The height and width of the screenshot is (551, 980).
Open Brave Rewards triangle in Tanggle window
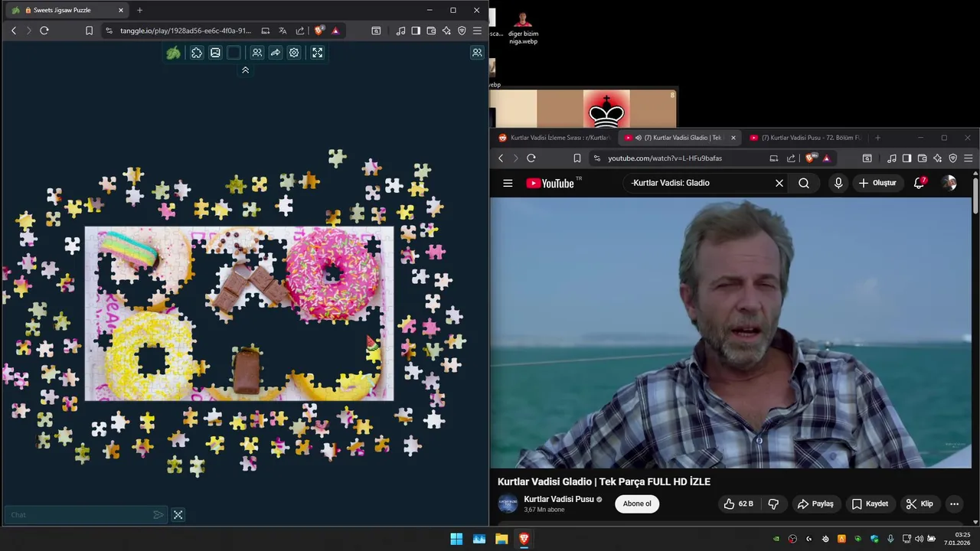(335, 31)
